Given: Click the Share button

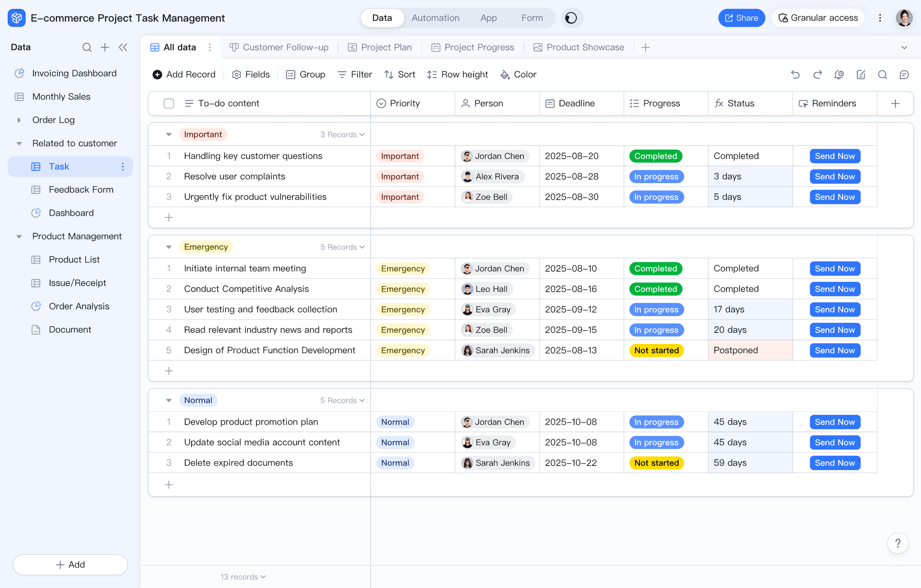Looking at the screenshot, I should [741, 18].
